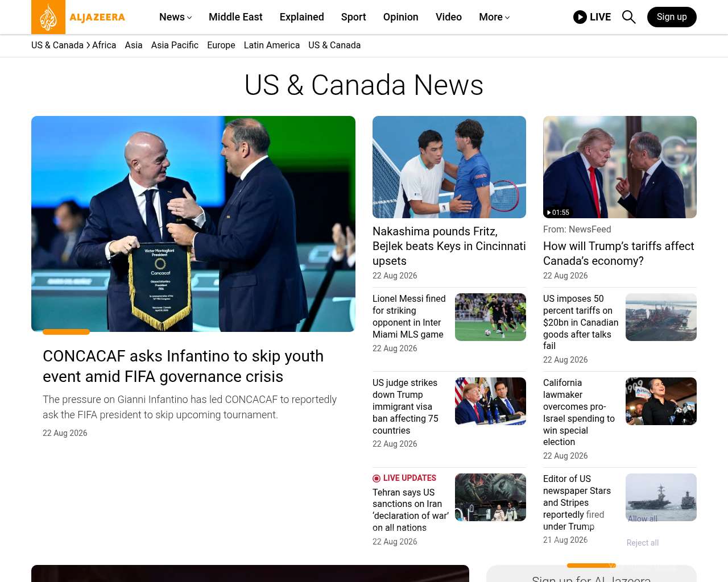Select Europe in the region bar
Screen dimensions: 728x582
click(221, 45)
